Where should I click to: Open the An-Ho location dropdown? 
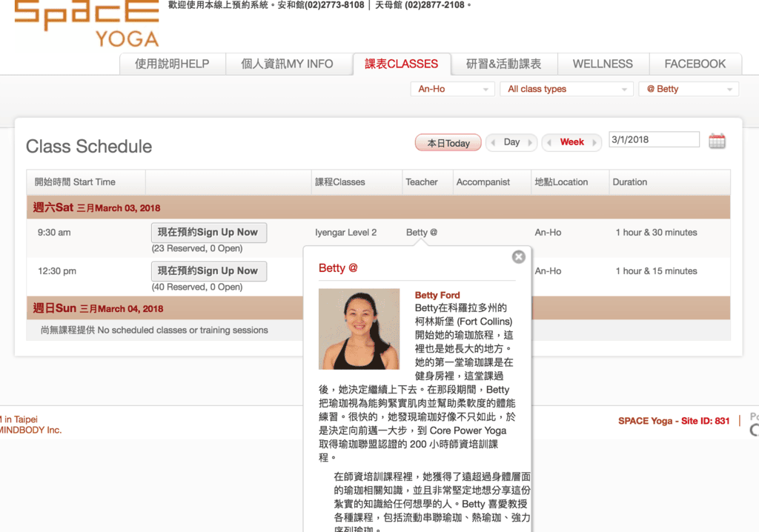452,89
